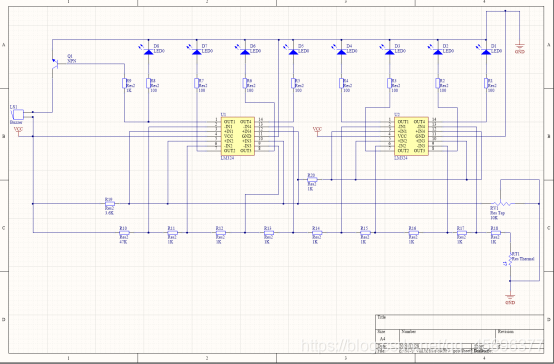
Task: Select resistor R11 in divider chain
Action: pyautogui.click(x=172, y=233)
